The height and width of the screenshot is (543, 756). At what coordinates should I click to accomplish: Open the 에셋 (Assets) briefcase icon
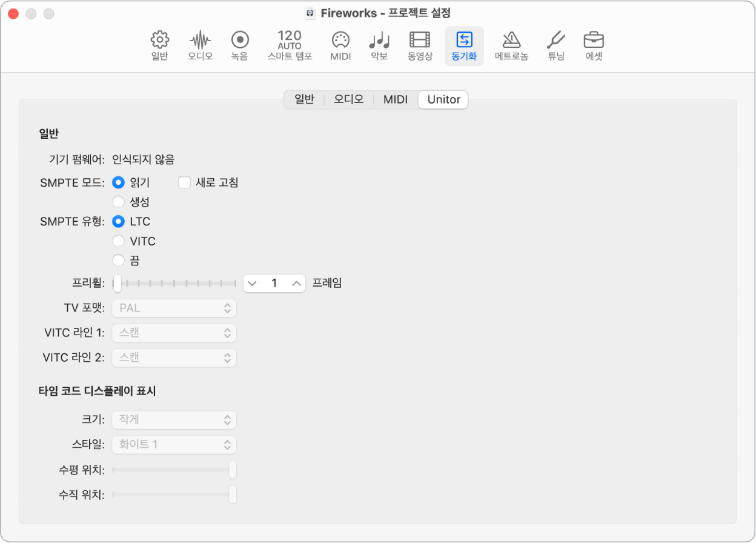coord(593,46)
